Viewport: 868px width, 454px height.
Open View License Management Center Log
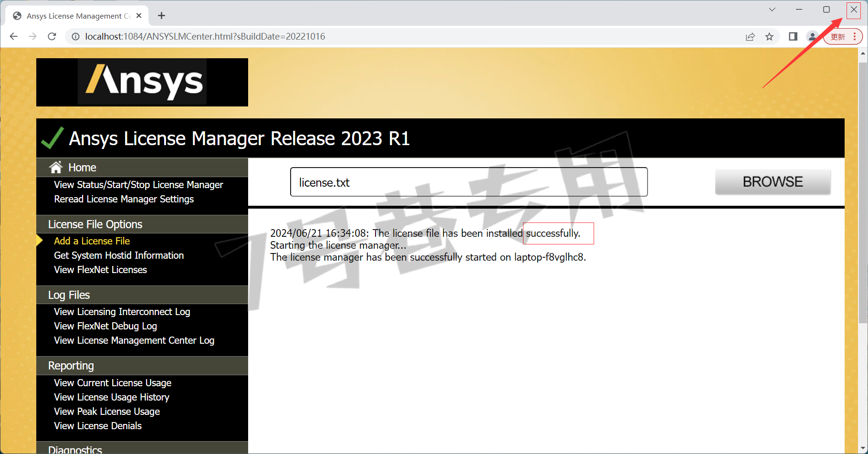point(134,340)
